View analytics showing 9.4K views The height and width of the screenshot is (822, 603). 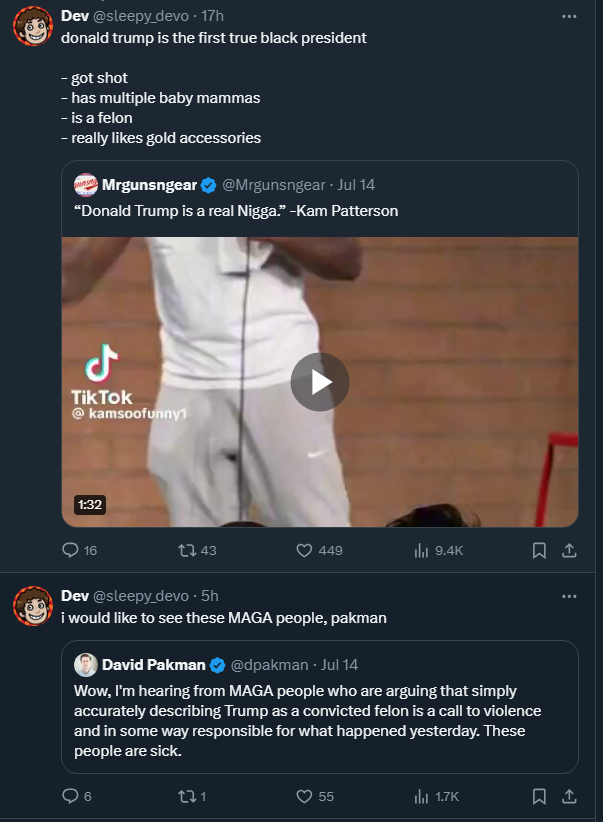point(438,550)
